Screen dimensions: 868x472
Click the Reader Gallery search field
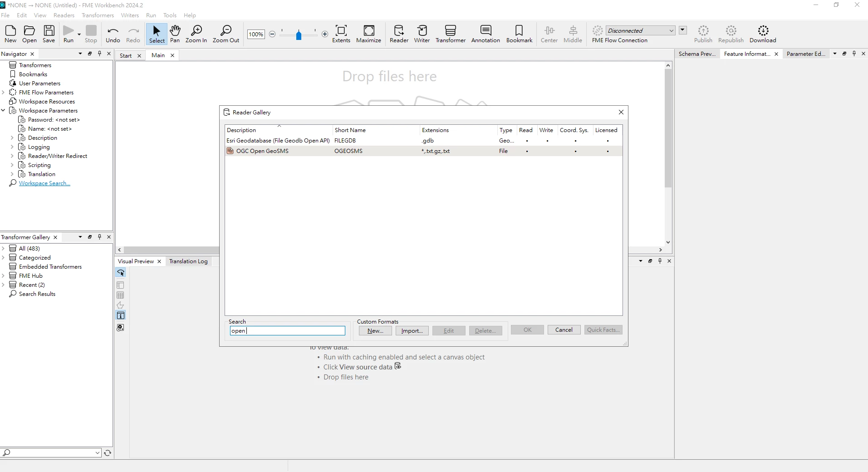(288, 331)
